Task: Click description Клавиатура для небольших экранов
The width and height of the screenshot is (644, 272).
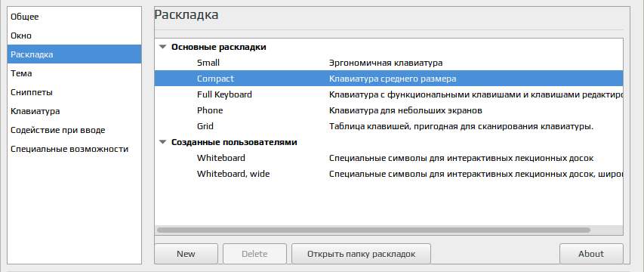Action: 405,110
